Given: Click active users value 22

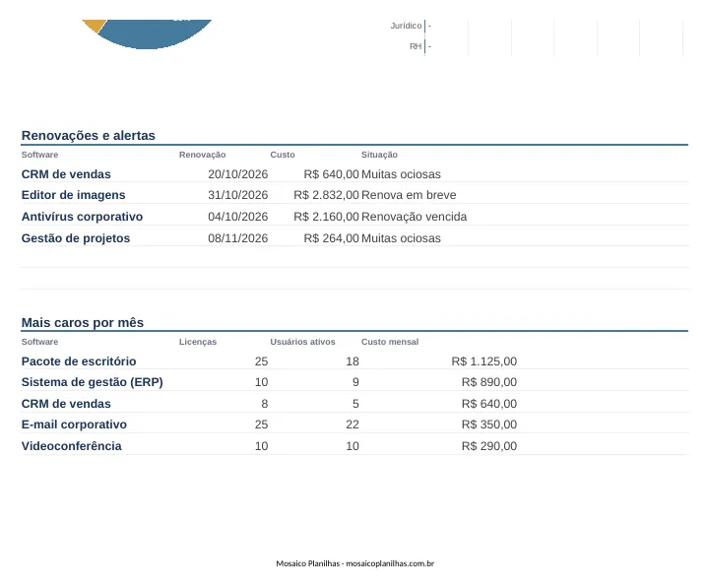Looking at the screenshot, I should pos(353,425).
